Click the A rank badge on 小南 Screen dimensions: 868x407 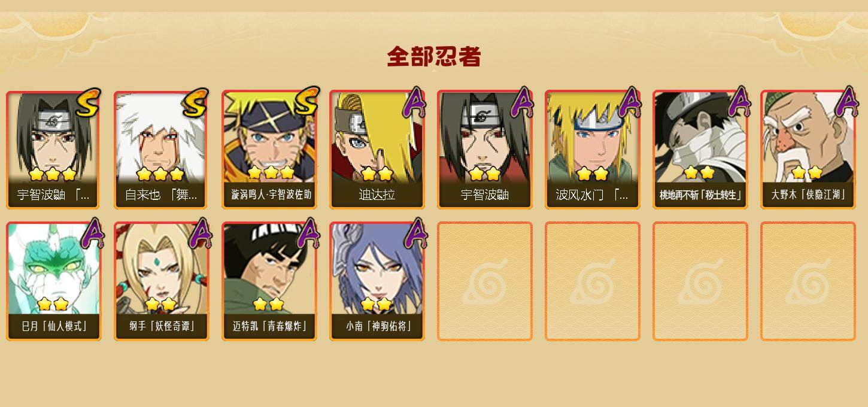[x=415, y=233]
